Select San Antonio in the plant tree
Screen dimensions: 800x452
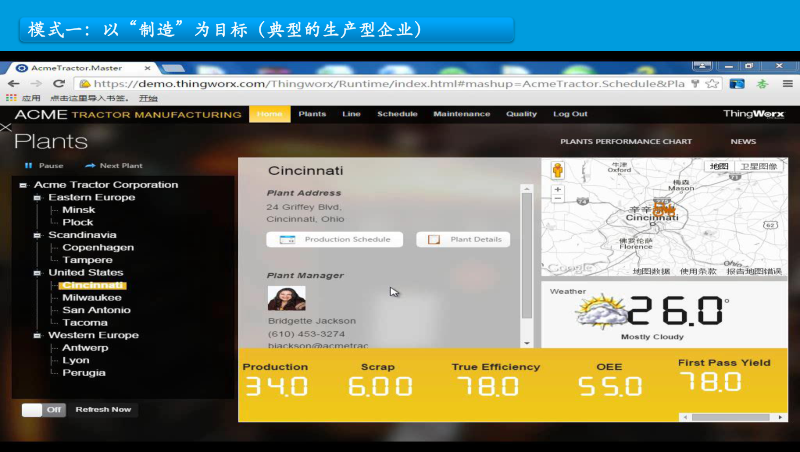click(x=96, y=310)
